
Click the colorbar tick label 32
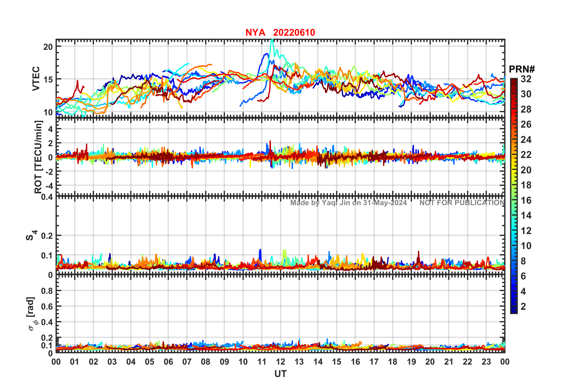pos(526,79)
